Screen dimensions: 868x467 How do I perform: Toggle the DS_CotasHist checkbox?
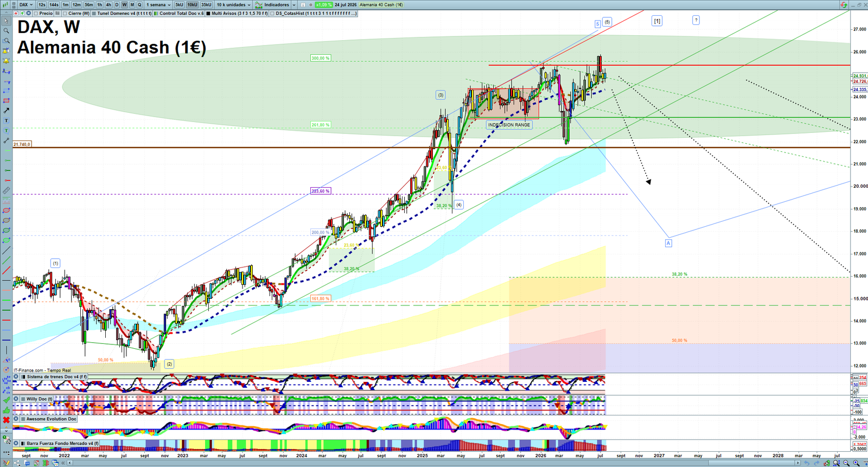[x=272, y=14]
